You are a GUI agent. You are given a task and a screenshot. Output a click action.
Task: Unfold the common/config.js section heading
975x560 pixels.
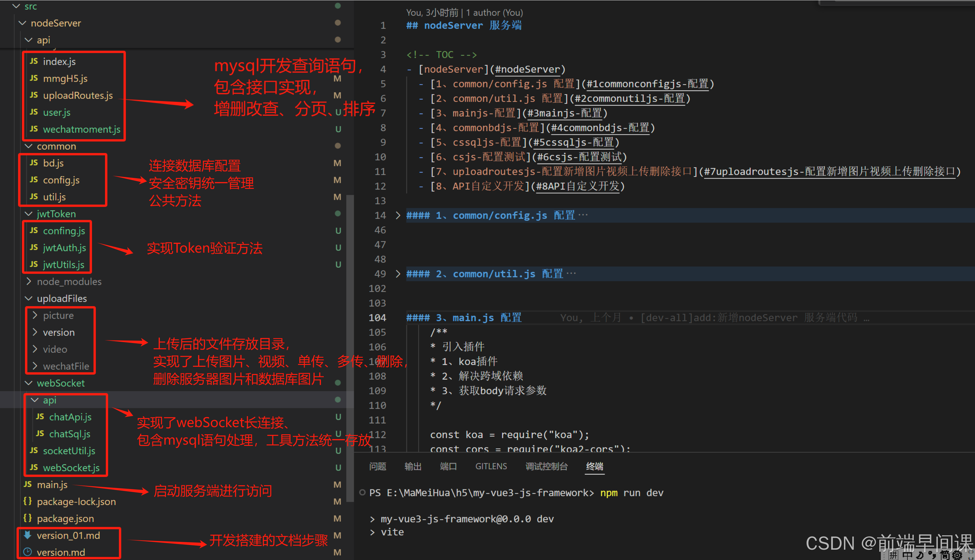[x=398, y=215]
